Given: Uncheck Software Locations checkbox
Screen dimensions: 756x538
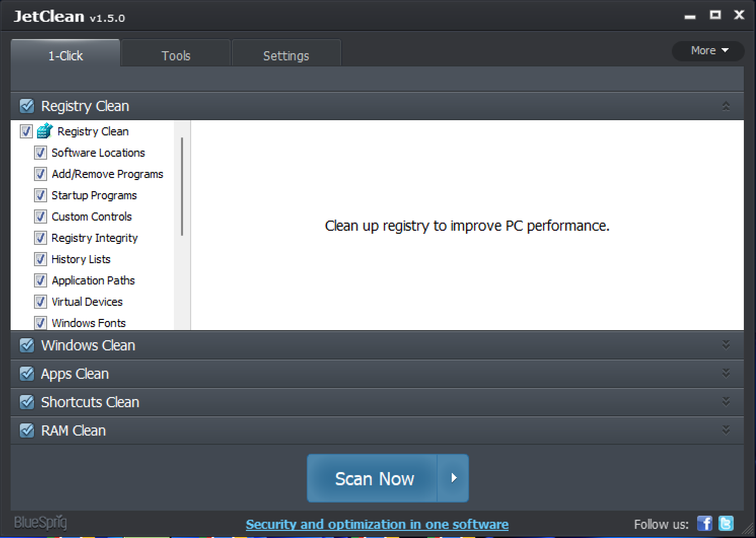Looking at the screenshot, I should [41, 153].
